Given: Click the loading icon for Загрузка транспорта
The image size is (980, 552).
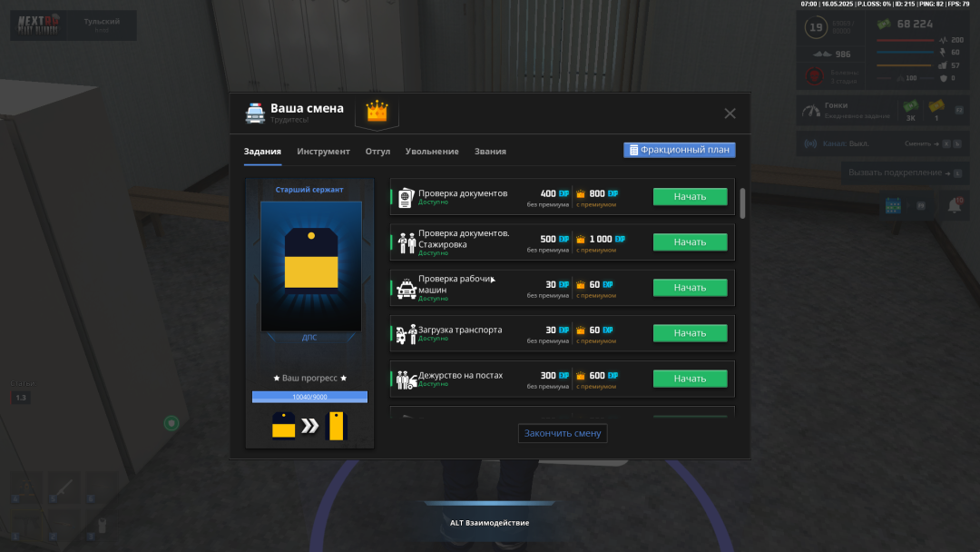Looking at the screenshot, I should click(407, 334).
